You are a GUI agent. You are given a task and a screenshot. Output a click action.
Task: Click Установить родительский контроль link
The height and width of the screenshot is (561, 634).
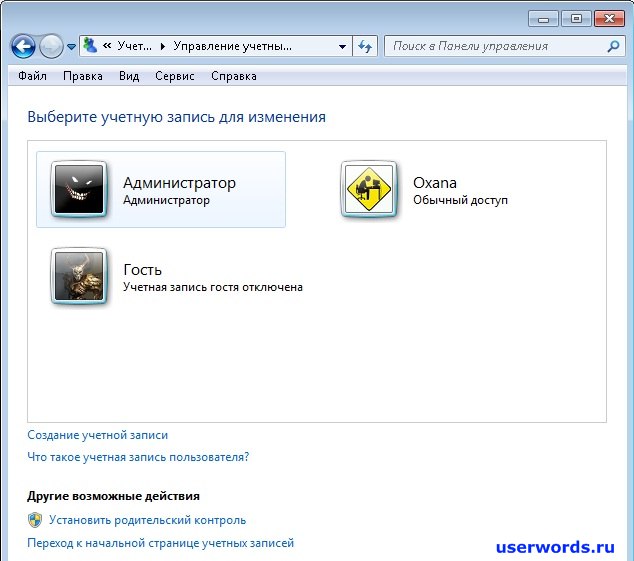click(147, 520)
